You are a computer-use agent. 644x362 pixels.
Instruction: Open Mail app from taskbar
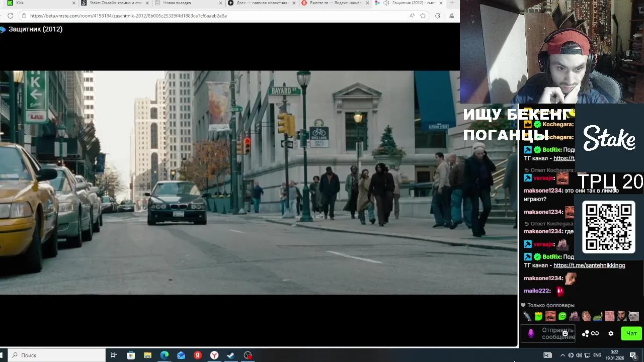coord(181,355)
